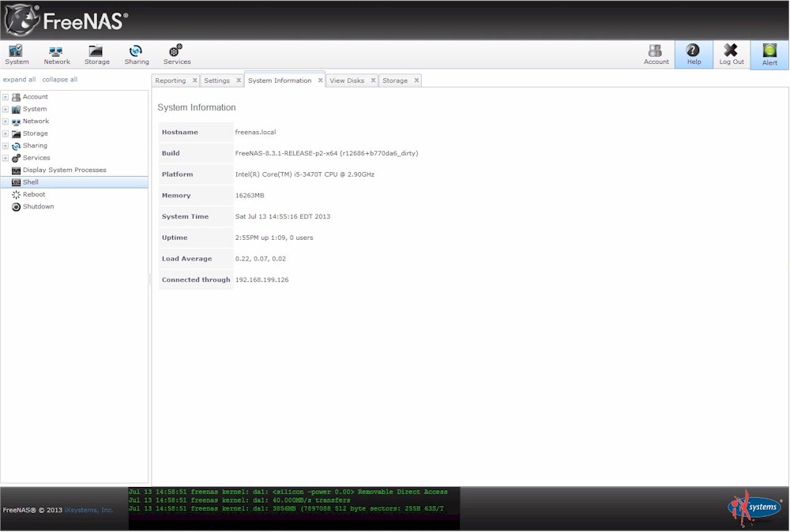
Task: Select Account in the sidebar tree
Action: (x=35, y=96)
